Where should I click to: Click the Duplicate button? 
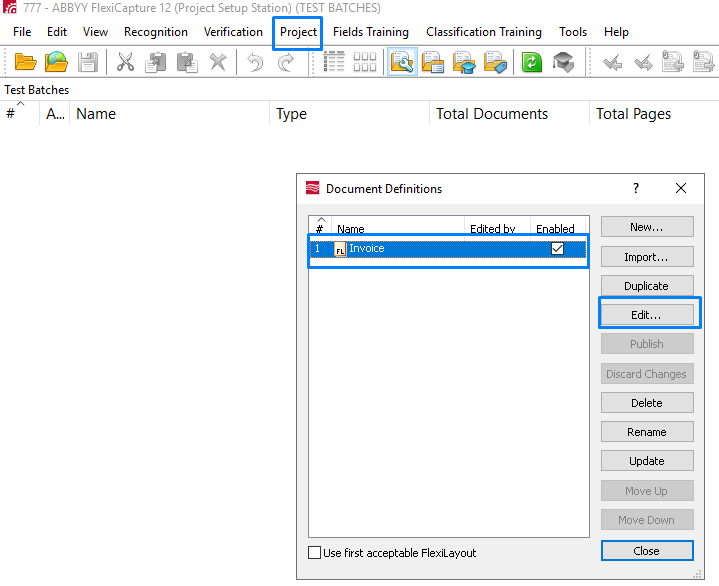point(647,286)
